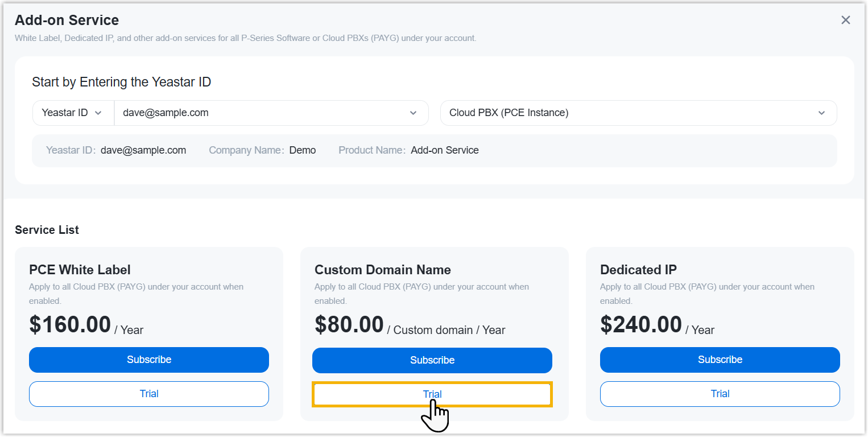Click the Service List heading
Viewport: 868px width, 437px height.
(x=47, y=230)
